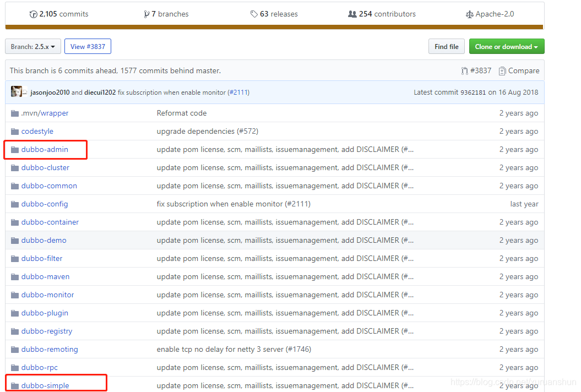Open 'upgrade dependencies (#572)' commit message
This screenshot has height=392, width=581.
(x=208, y=131)
